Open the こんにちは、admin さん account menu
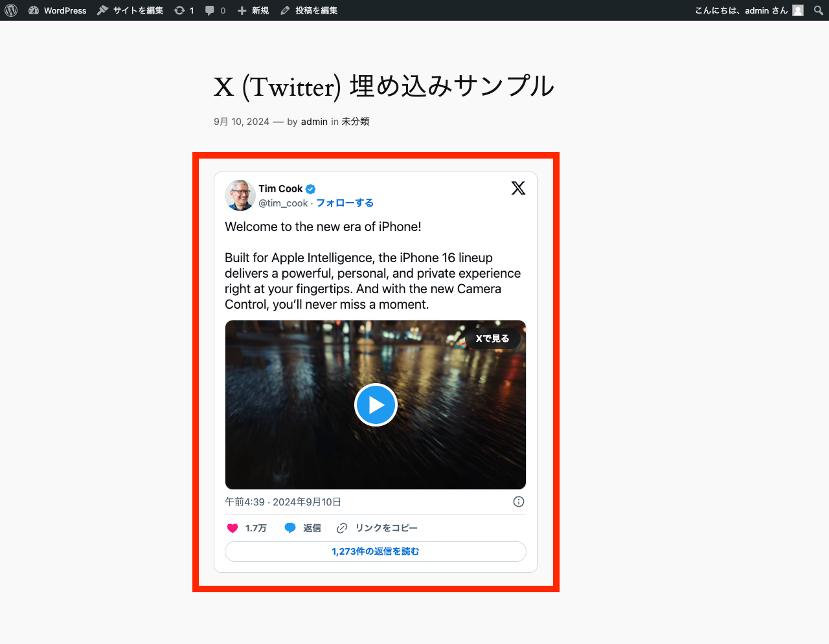 (x=749, y=10)
